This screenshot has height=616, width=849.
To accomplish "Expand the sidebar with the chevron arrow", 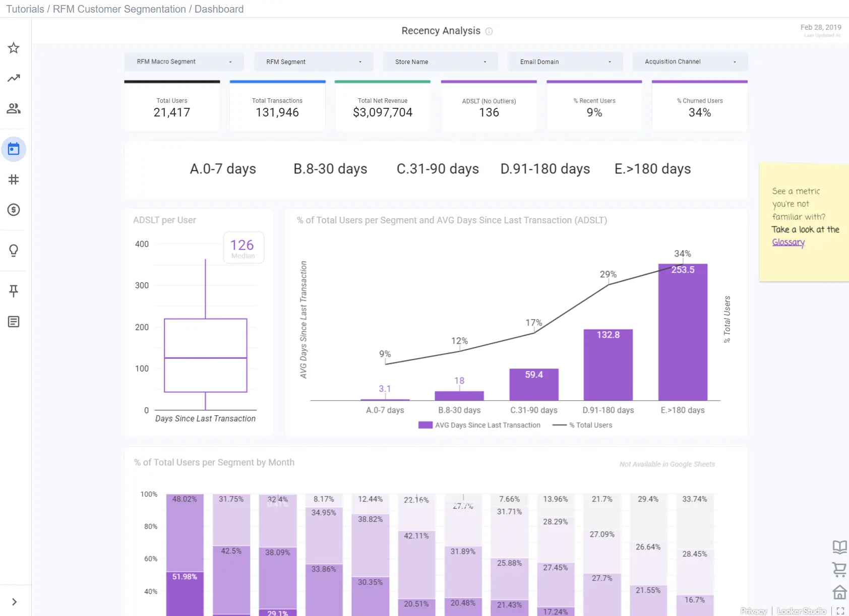I will point(14,602).
